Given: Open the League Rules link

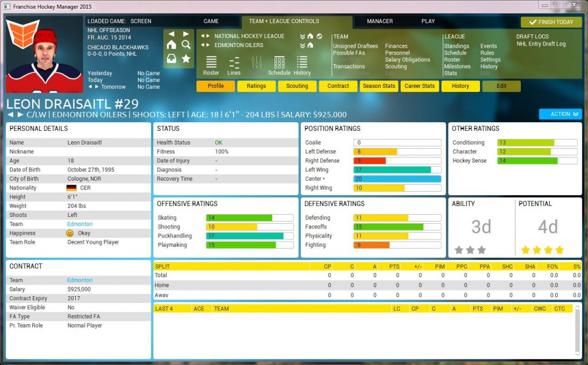Looking at the screenshot, I should [487, 53].
